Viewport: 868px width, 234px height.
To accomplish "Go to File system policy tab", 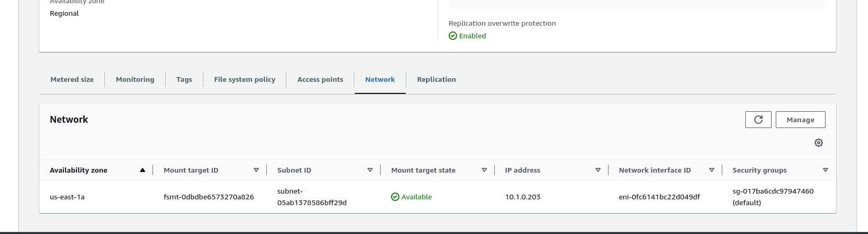I will point(244,80).
